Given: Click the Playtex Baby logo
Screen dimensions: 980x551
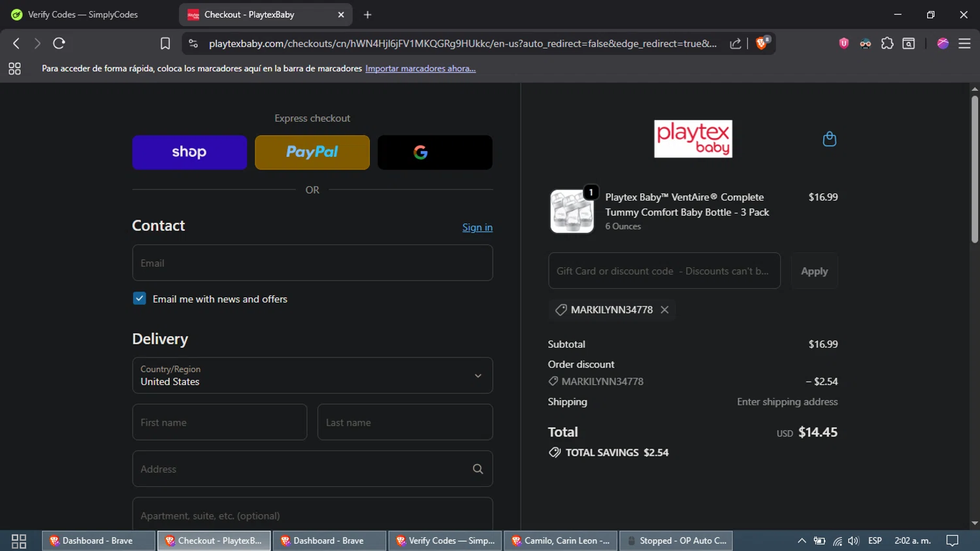Looking at the screenshot, I should (x=693, y=139).
